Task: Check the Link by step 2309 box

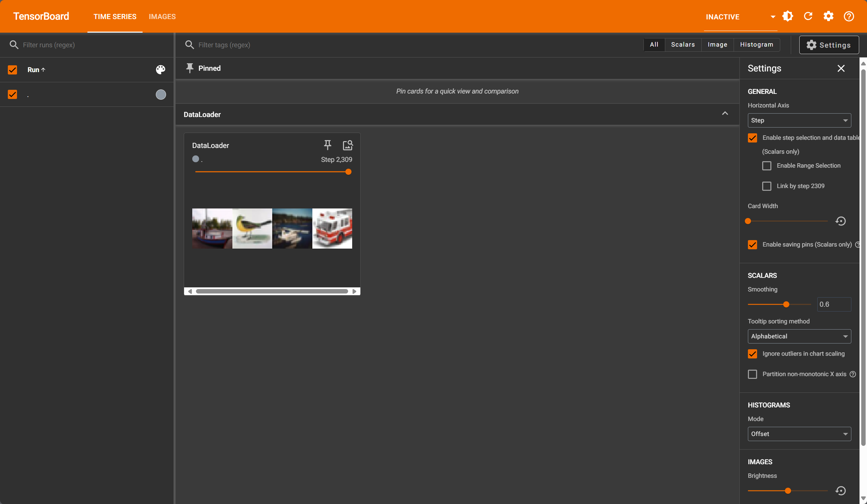Action: click(x=767, y=186)
